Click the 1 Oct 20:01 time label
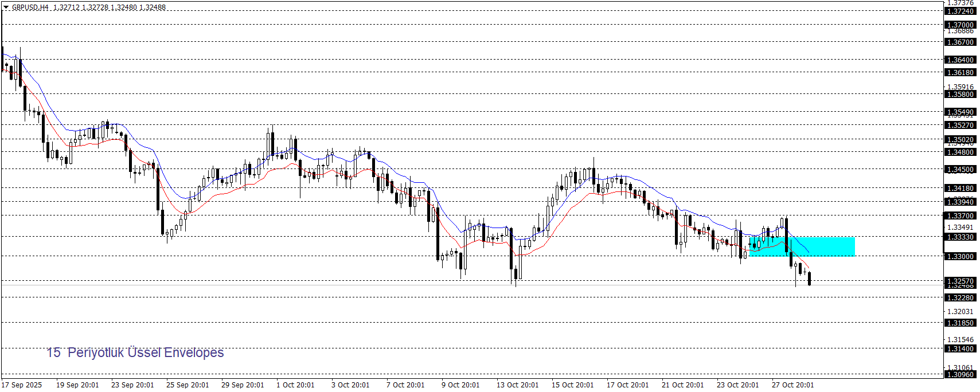Viewport: 980px width, 392px height. pos(295,385)
